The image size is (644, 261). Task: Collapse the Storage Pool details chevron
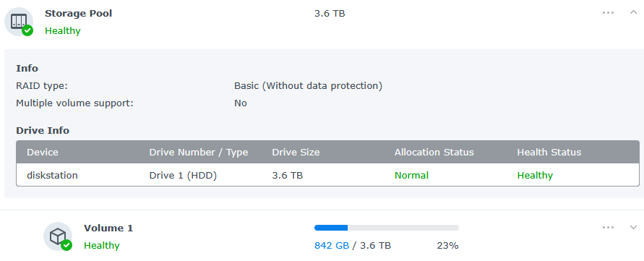click(x=633, y=12)
